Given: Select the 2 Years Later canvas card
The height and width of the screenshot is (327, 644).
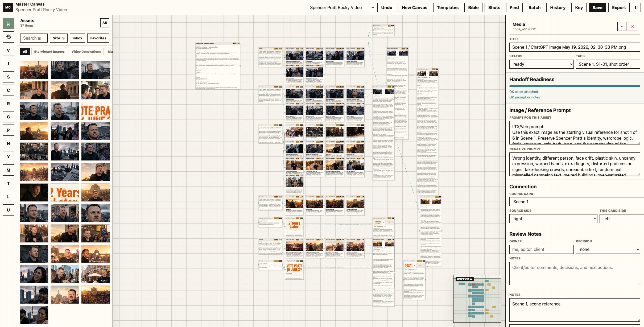Looking at the screenshot, I should [294, 227].
